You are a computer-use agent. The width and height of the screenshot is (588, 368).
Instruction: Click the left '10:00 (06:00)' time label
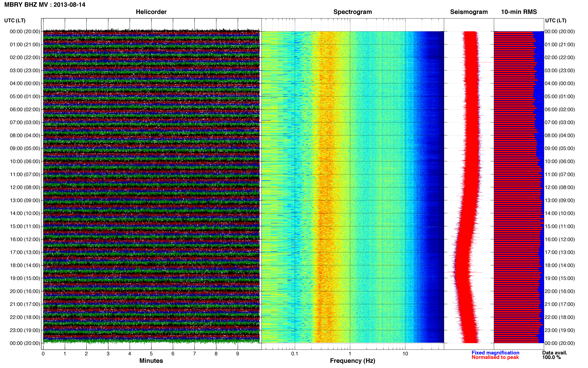pos(25,161)
